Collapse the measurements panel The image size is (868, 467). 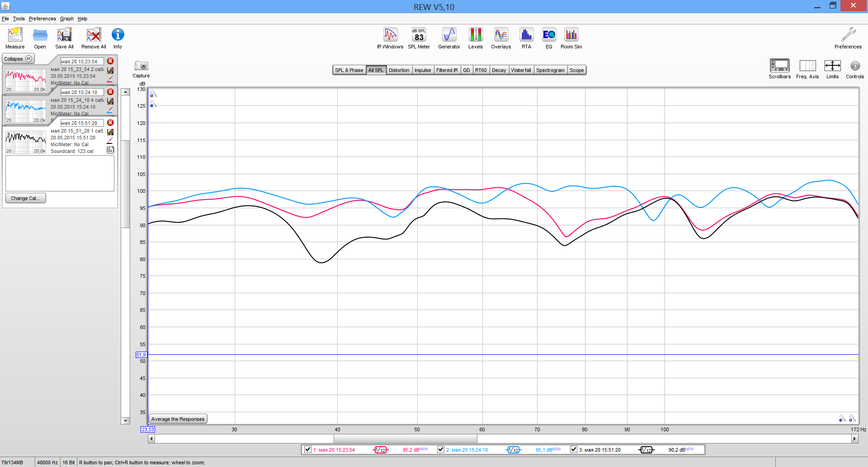tap(18, 59)
